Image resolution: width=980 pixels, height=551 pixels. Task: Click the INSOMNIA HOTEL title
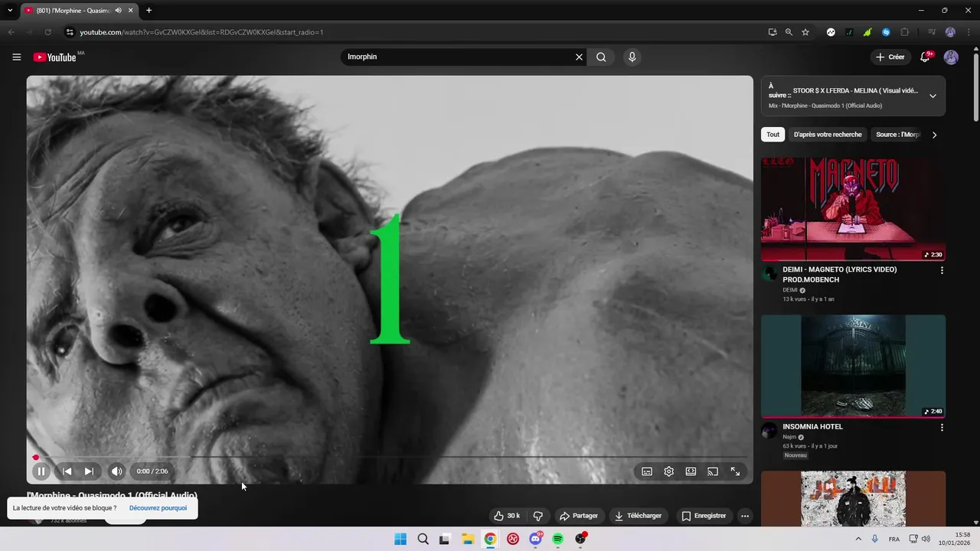812,427
